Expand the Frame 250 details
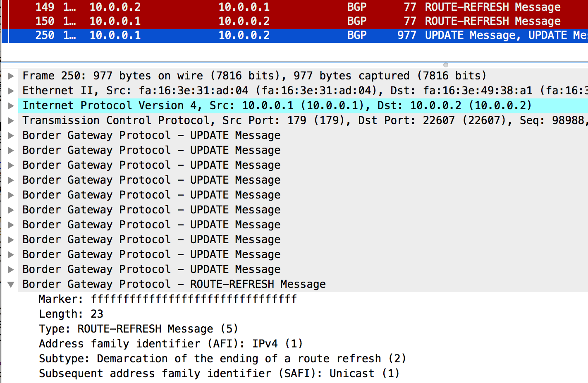This screenshot has width=588, height=383. 11,76
